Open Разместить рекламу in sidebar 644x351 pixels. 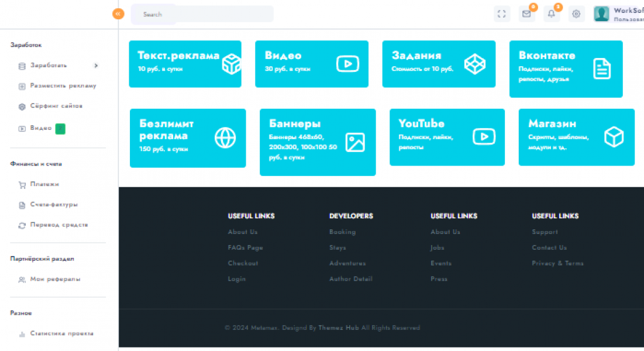point(63,86)
